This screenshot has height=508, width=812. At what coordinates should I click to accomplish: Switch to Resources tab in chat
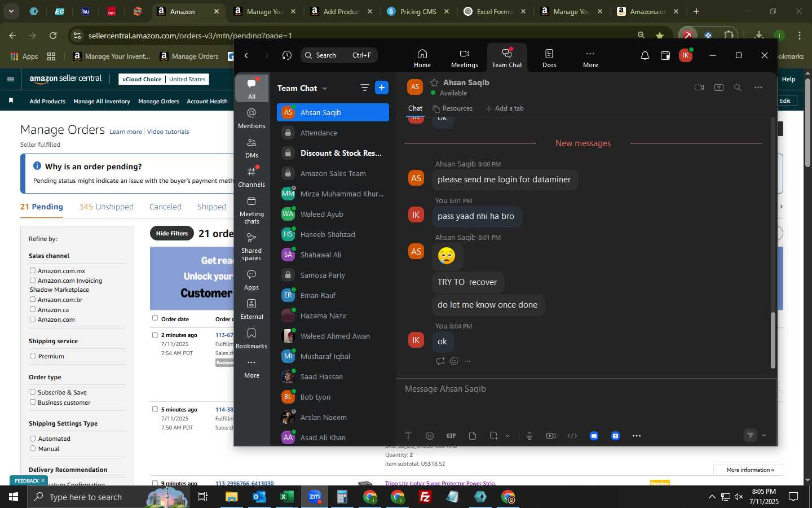[452, 108]
